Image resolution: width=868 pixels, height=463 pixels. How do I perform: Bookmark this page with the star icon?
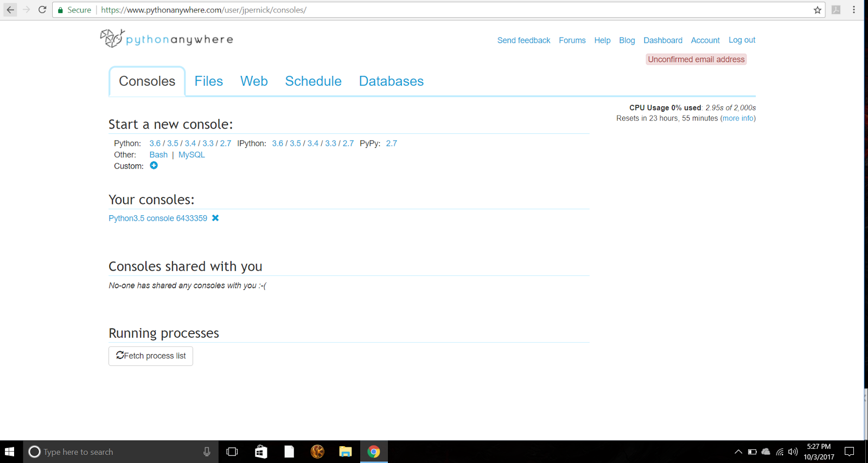coord(818,10)
